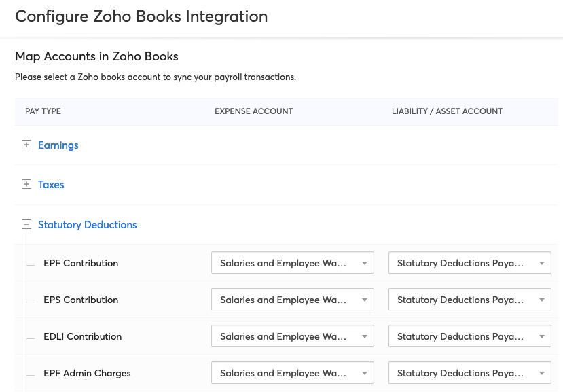Collapse the Statutory Deductions minus icon
Screen dimensions: 563x392
tap(26, 224)
